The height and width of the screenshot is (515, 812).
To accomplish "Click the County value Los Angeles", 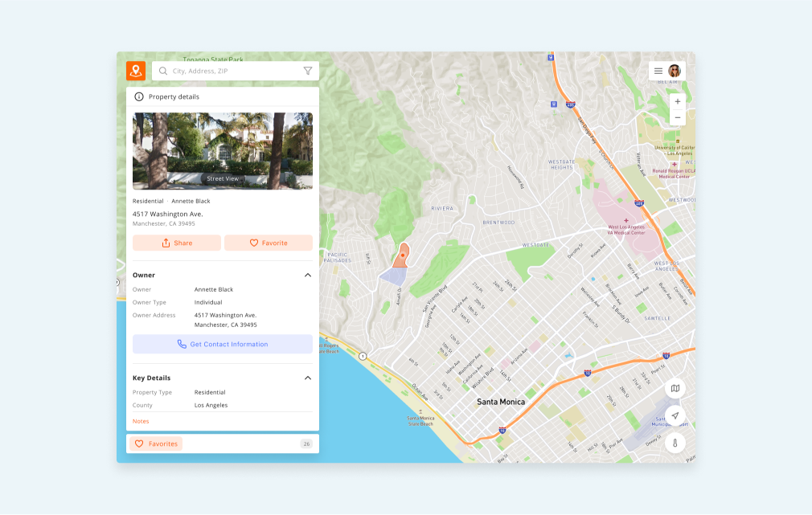I will [211, 405].
